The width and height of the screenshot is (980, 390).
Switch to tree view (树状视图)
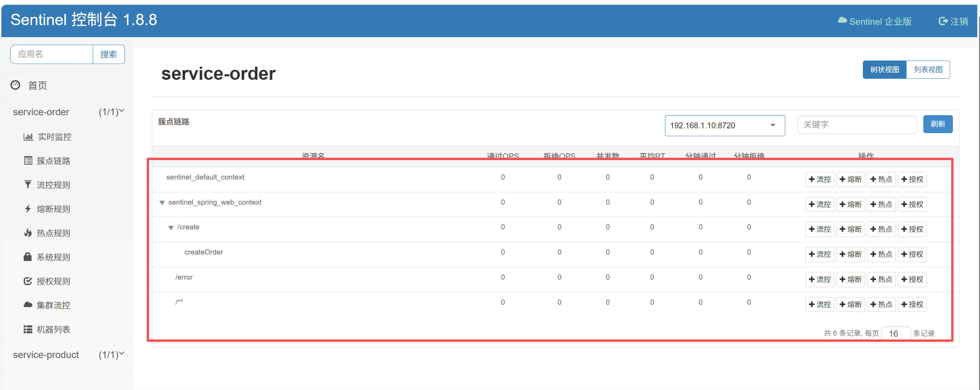(884, 70)
